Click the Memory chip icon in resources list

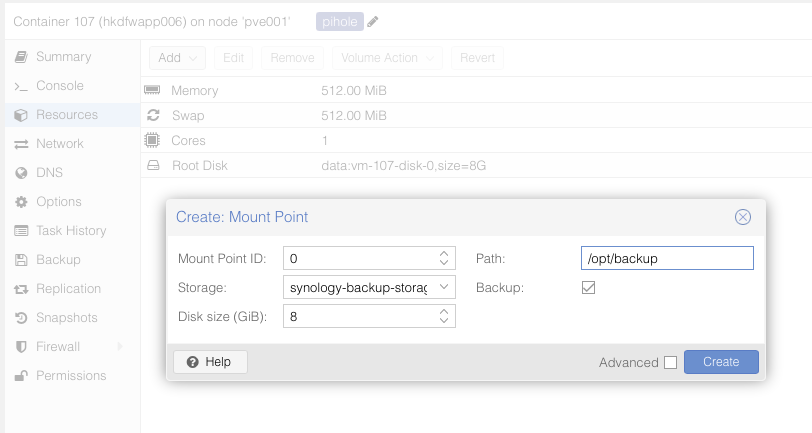(x=152, y=90)
